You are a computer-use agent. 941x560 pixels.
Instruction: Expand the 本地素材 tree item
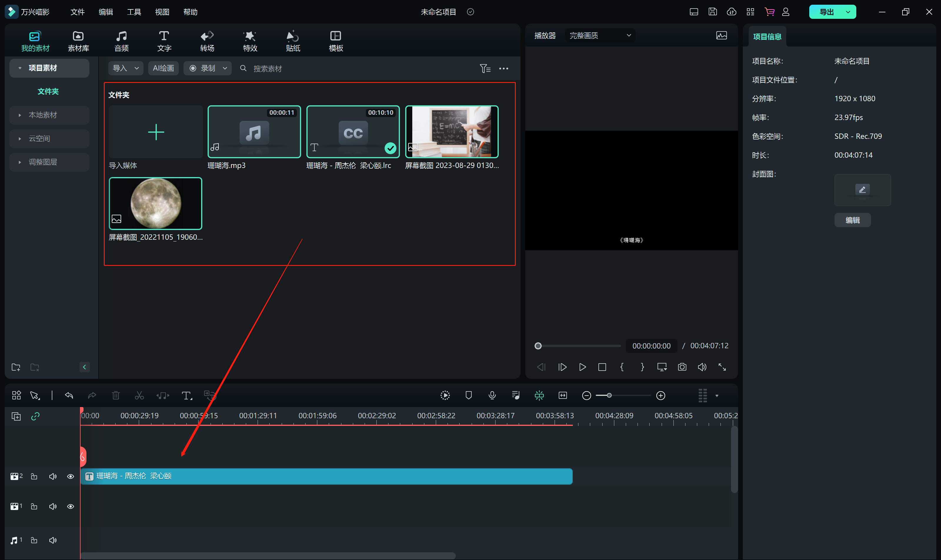point(20,115)
